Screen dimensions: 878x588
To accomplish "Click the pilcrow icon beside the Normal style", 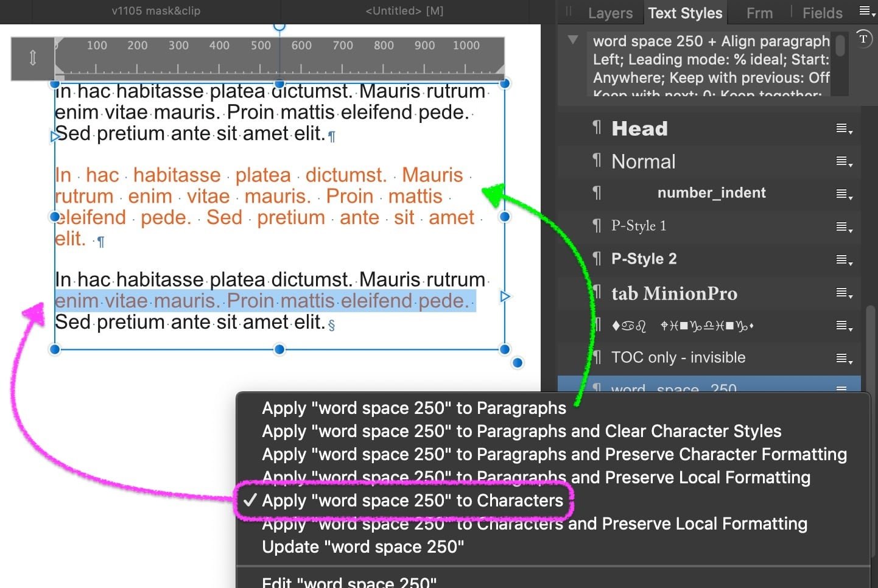I will (x=597, y=161).
